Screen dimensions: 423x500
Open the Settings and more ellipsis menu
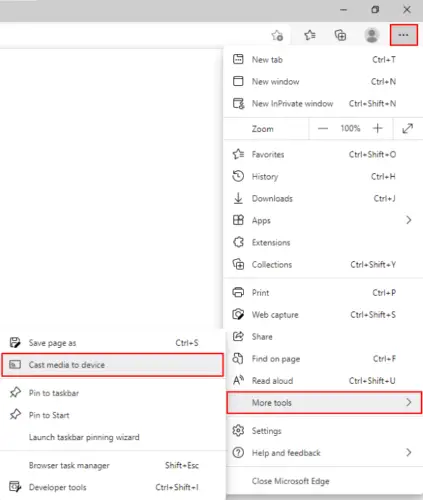tap(403, 35)
